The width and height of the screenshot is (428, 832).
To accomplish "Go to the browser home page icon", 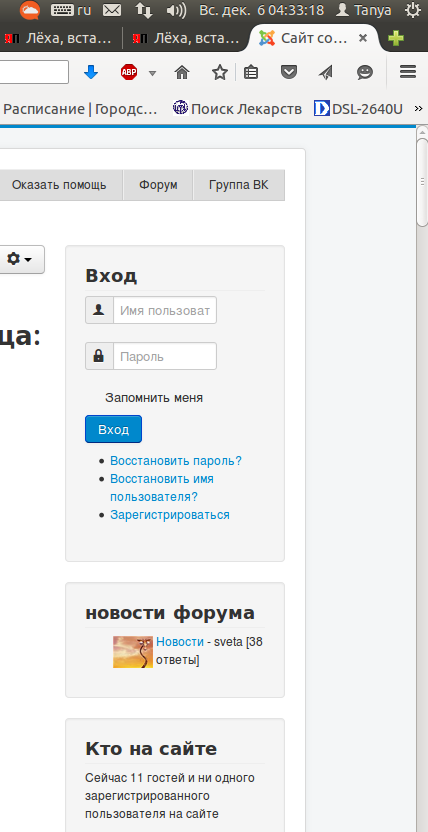I will pyautogui.click(x=182, y=72).
